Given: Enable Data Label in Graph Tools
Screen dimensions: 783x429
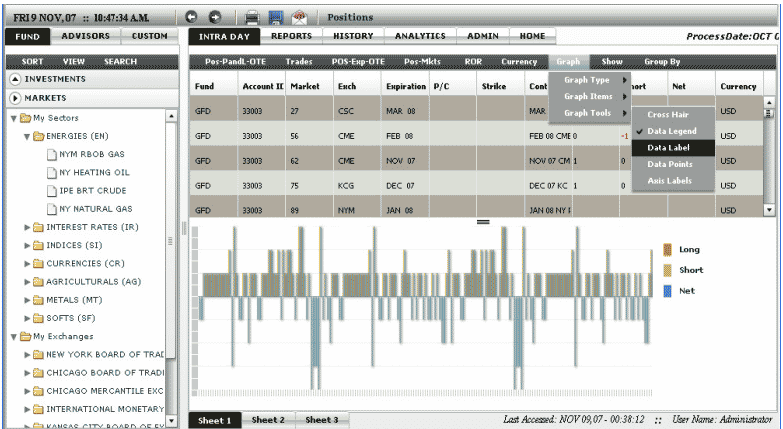Looking at the screenshot, I should coord(669,148).
